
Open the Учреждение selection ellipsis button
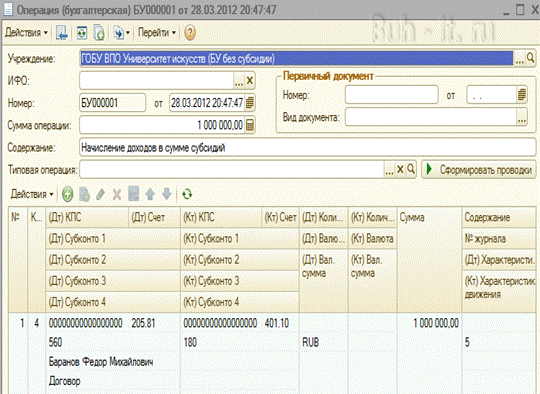coord(519,59)
